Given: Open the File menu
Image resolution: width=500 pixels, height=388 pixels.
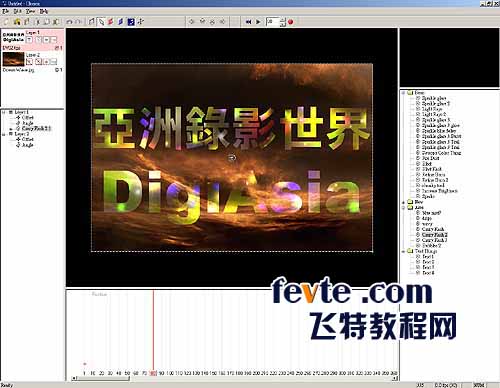Looking at the screenshot, I should pyautogui.click(x=5, y=11).
